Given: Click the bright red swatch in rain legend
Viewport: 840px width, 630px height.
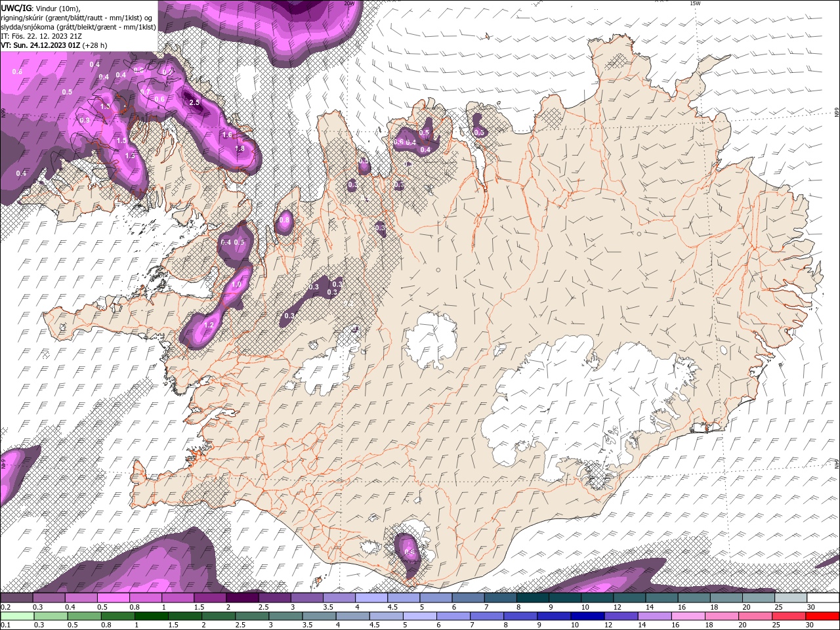Looking at the screenshot, I should (822, 616).
